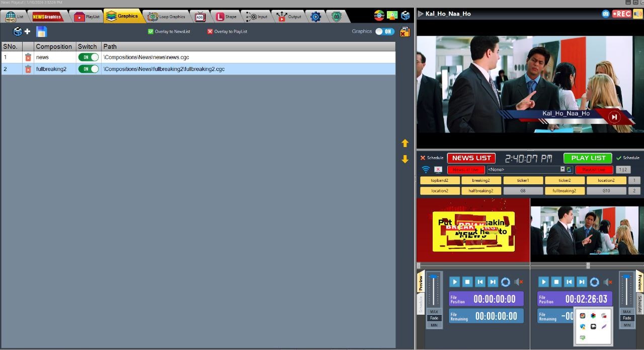
Task: Play in the right playlist player
Action: click(x=543, y=282)
